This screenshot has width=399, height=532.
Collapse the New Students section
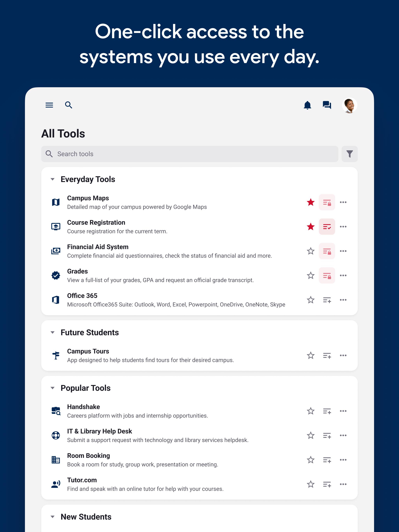pos(52,517)
